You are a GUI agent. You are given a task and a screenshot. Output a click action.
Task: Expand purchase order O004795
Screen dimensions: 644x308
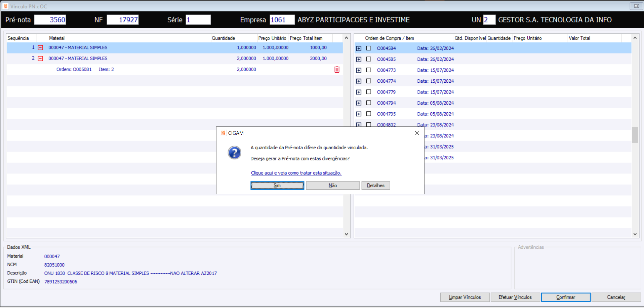[x=359, y=114]
